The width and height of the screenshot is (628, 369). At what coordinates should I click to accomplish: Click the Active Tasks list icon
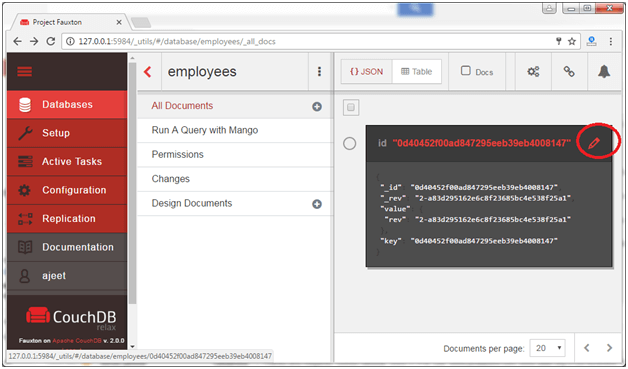click(25, 161)
